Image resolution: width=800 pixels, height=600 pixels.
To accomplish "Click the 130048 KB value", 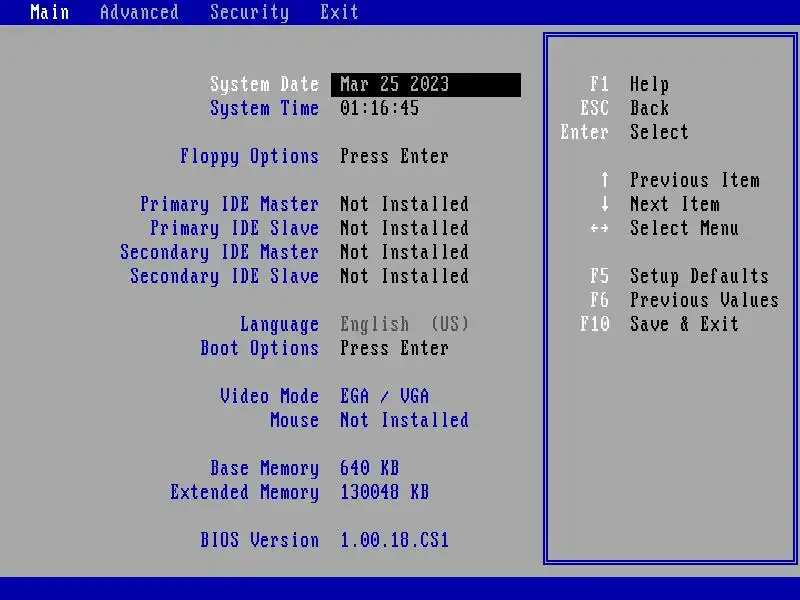I will coord(385,492).
